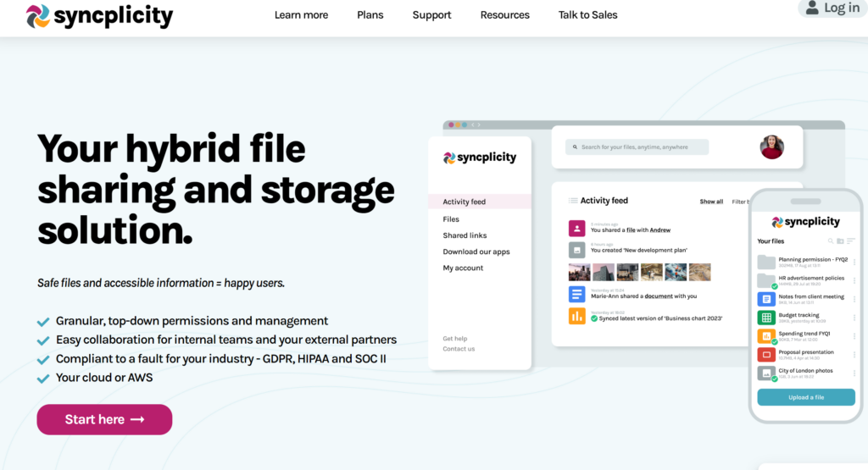Open the Plans menu item
The image size is (868, 470).
click(370, 14)
